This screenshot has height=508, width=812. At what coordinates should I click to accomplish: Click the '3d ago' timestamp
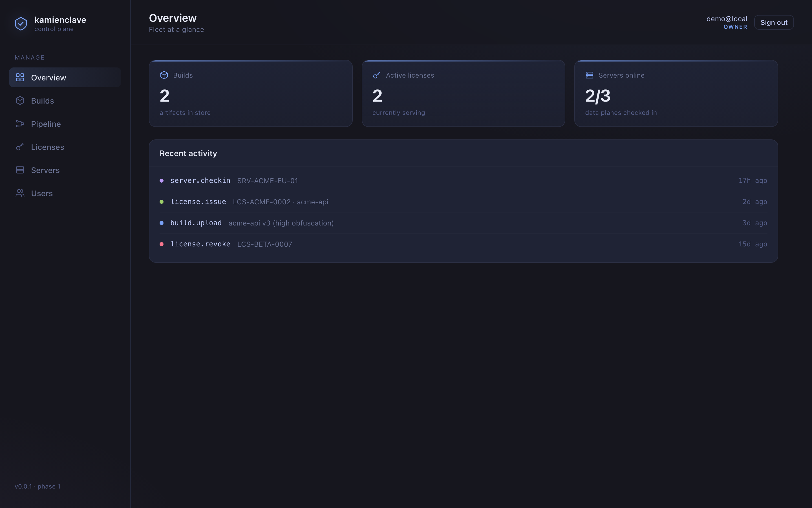(x=754, y=223)
